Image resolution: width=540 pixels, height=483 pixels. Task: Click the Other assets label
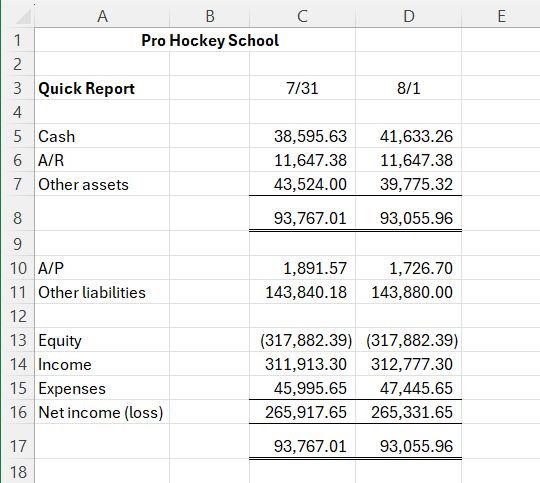click(x=83, y=184)
